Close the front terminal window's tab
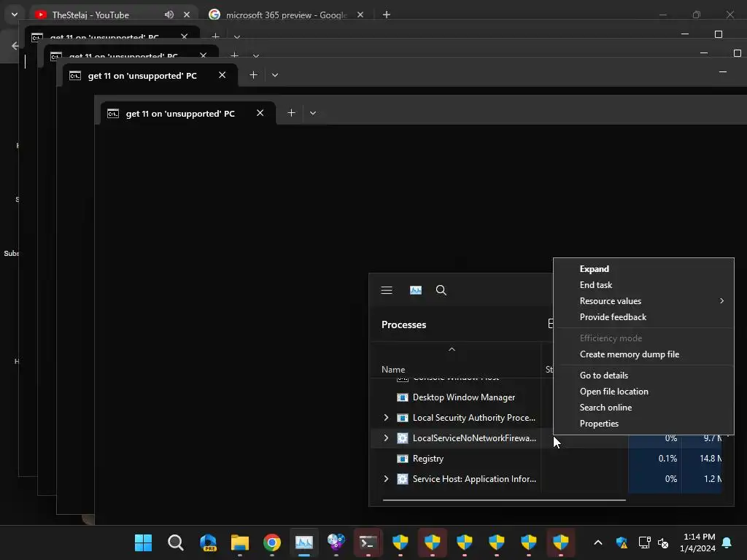This screenshot has height=560, width=747. click(260, 113)
